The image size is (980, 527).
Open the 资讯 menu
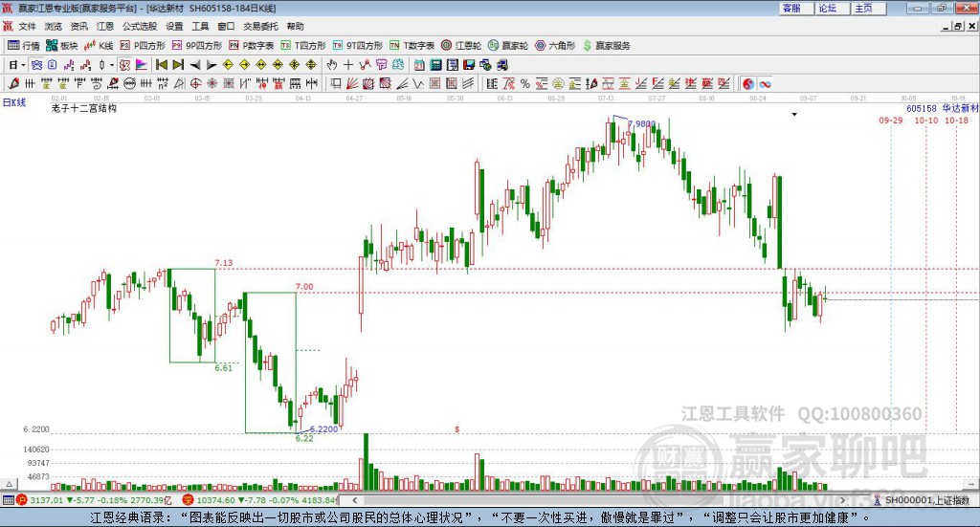(78, 26)
